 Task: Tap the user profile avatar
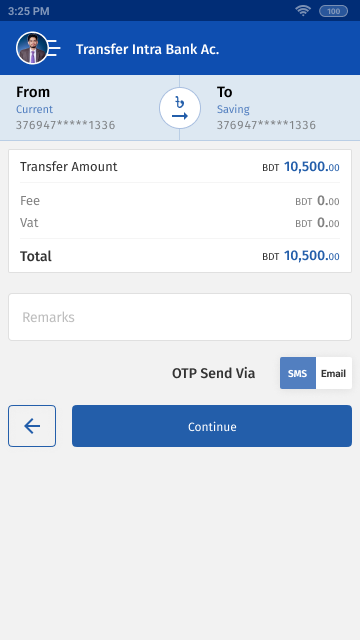click(32, 48)
